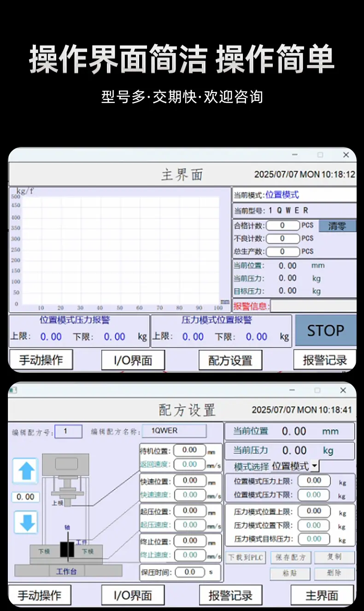Viewport: 364px width, 611px height.
Task: Open 报警记录 from the main screen
Action: pyautogui.click(x=325, y=360)
